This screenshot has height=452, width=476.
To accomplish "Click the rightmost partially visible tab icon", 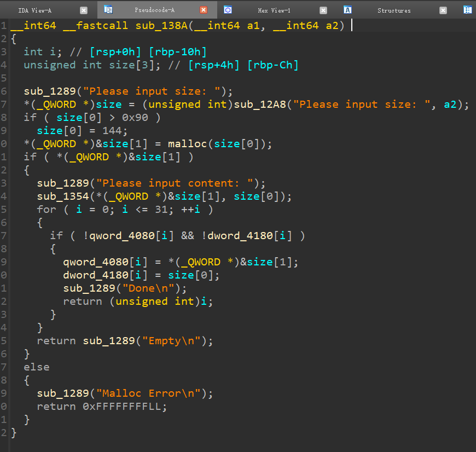I will tap(467, 10).
